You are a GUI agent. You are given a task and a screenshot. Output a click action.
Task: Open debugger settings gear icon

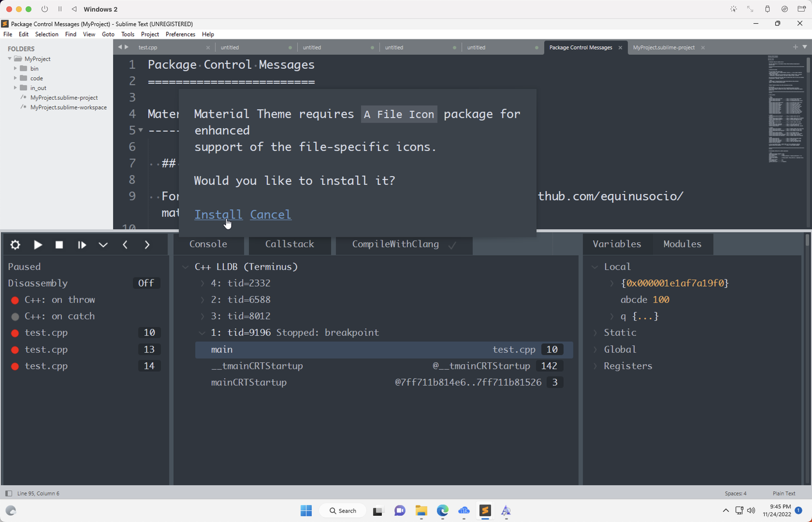click(x=15, y=245)
